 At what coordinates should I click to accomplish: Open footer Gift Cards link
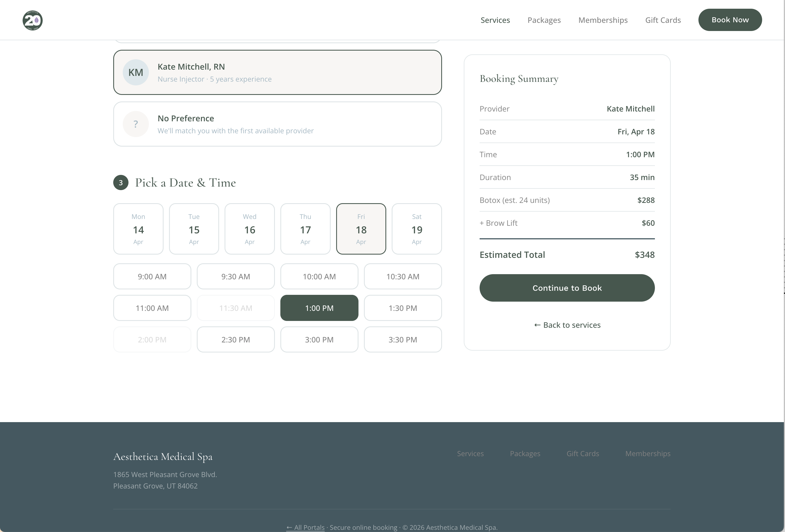[583, 454]
